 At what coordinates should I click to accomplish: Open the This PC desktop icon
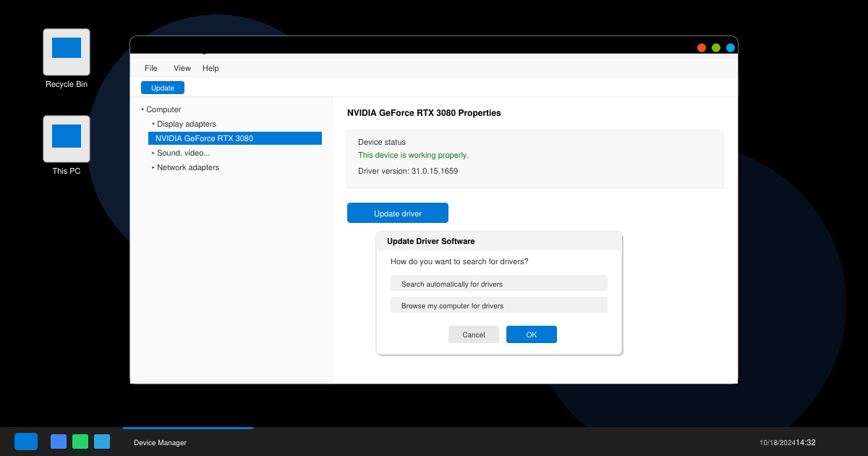click(x=67, y=139)
